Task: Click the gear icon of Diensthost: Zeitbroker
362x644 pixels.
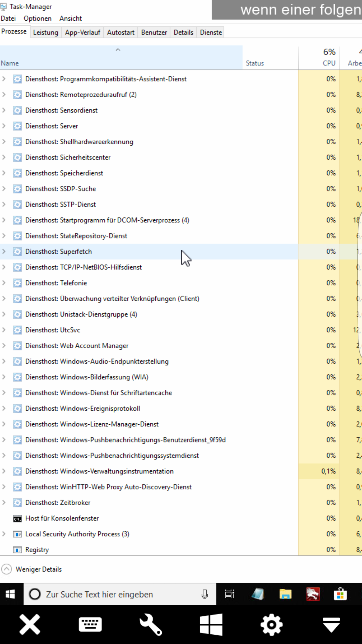Action: point(17,503)
